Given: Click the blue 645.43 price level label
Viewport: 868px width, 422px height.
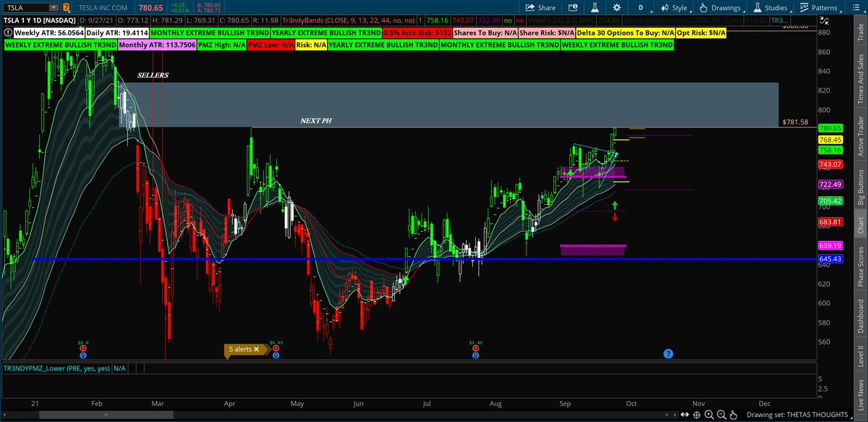Looking at the screenshot, I should pos(829,259).
